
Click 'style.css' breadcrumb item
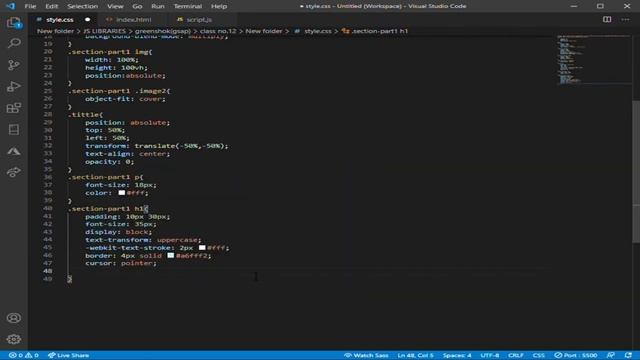[x=318, y=31]
